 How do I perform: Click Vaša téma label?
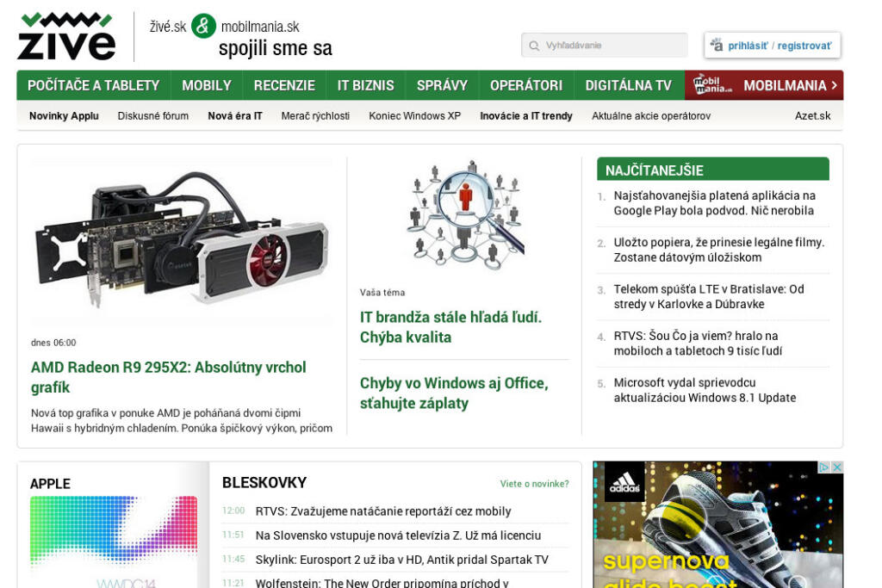pyautogui.click(x=382, y=293)
